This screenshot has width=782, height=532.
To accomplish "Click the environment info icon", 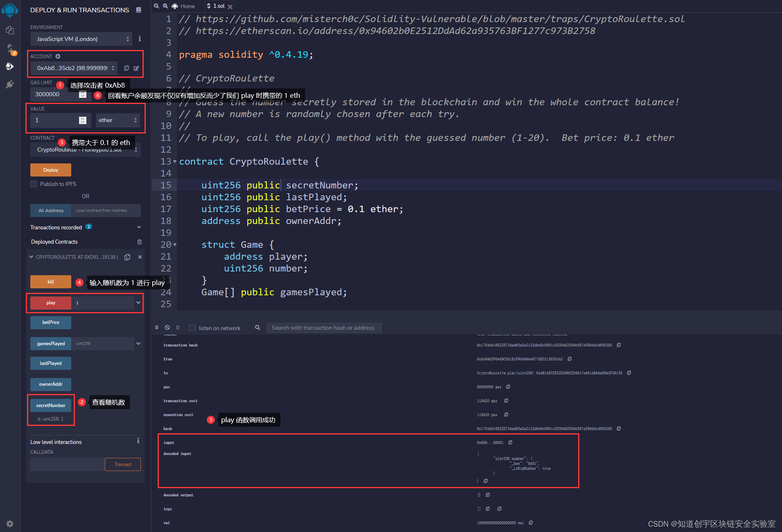I will (140, 38).
